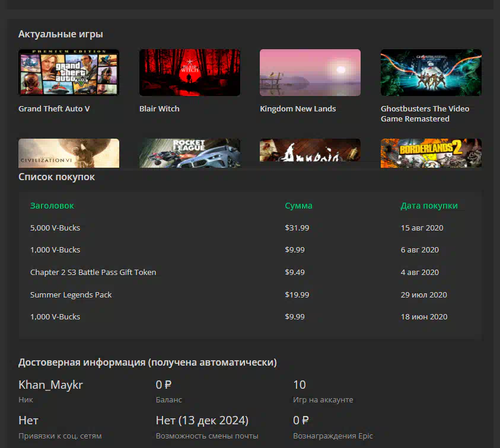Select the Amnesia game cover image
Viewport: 500px width, 448px height.
pos(310,150)
